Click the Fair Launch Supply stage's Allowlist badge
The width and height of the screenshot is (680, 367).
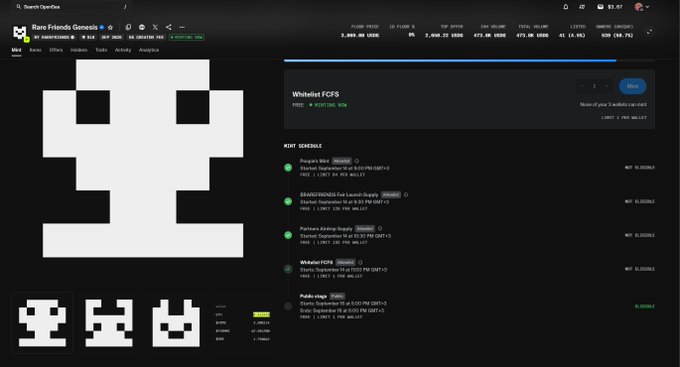(x=391, y=195)
